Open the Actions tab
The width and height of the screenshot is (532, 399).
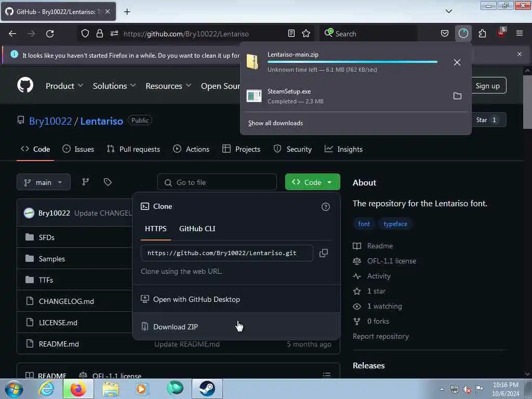click(x=191, y=149)
